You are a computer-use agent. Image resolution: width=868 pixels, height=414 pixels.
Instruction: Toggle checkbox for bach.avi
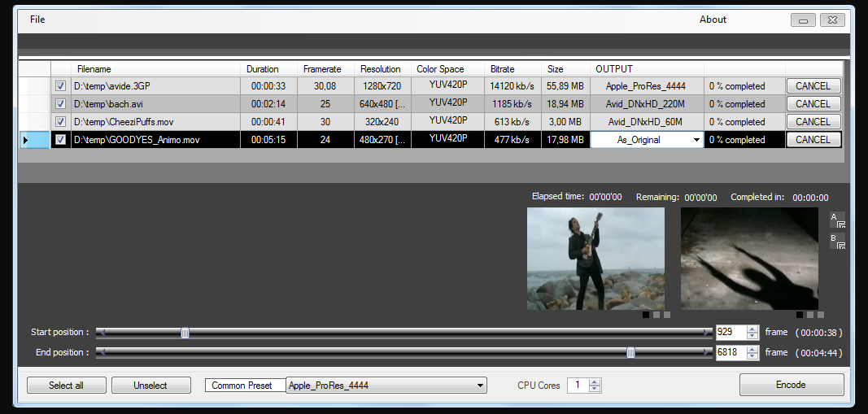click(x=60, y=104)
